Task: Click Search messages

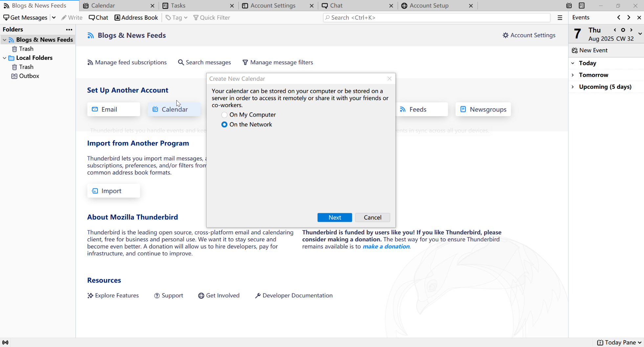Action: coord(204,62)
